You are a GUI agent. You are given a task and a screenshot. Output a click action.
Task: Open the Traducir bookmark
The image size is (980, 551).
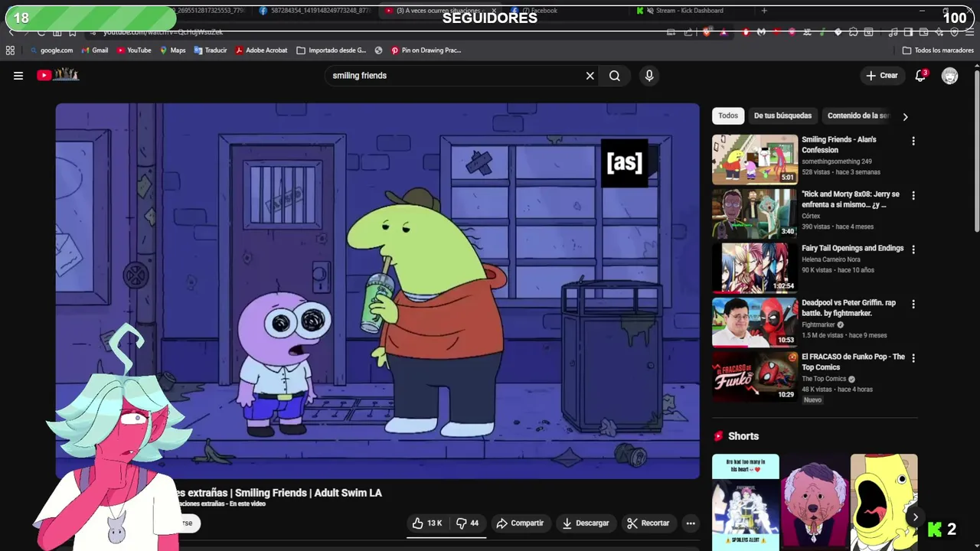tap(211, 51)
